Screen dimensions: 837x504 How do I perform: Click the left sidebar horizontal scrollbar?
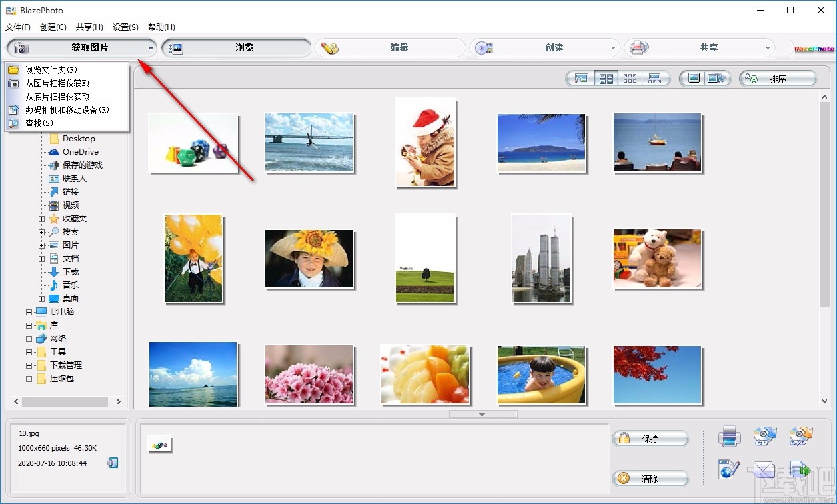tap(63, 401)
